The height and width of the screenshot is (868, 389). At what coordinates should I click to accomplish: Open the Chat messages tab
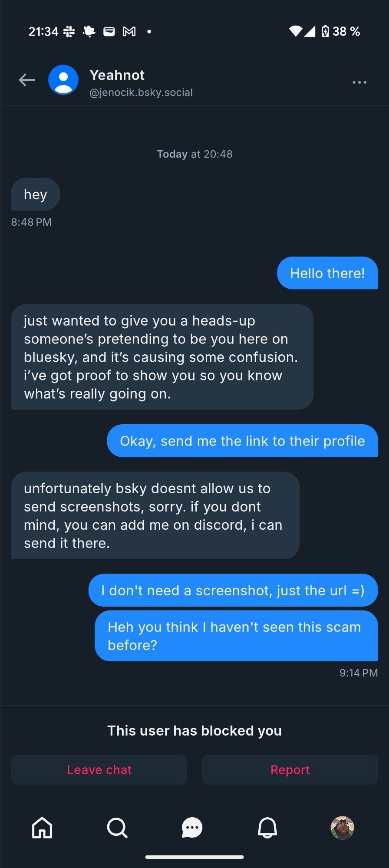(192, 828)
